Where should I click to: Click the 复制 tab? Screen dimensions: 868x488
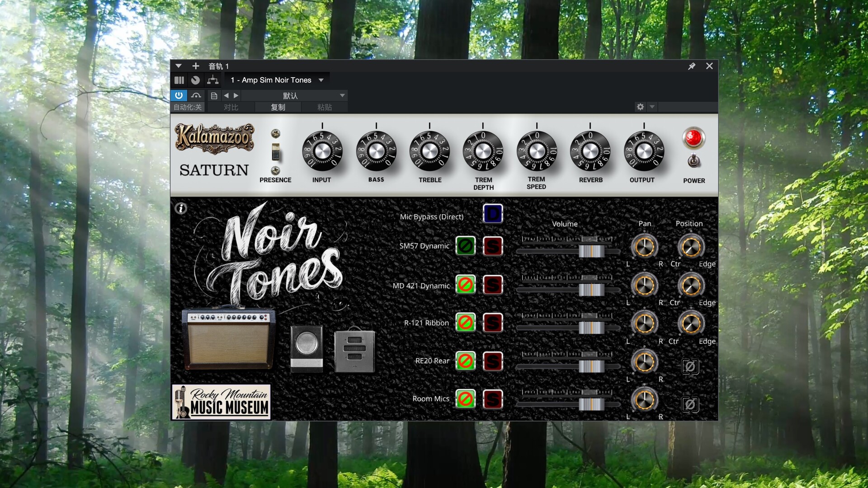tap(278, 107)
